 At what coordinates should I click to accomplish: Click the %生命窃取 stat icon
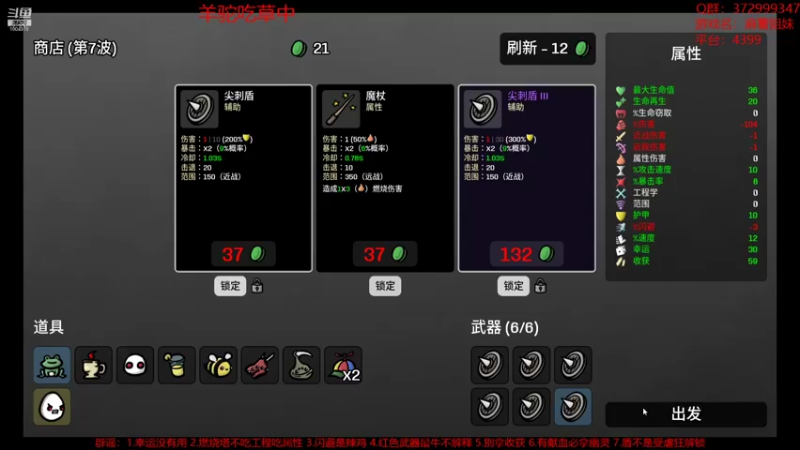pos(620,113)
